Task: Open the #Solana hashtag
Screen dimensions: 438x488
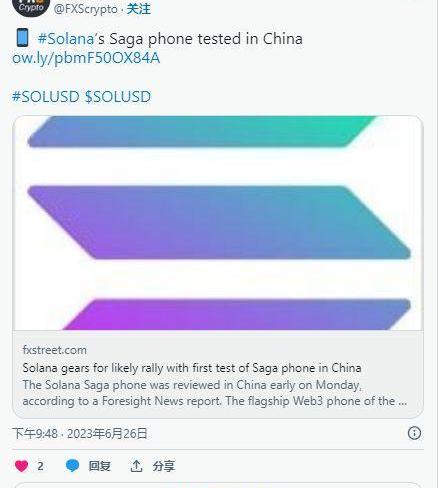Action: click(66, 39)
